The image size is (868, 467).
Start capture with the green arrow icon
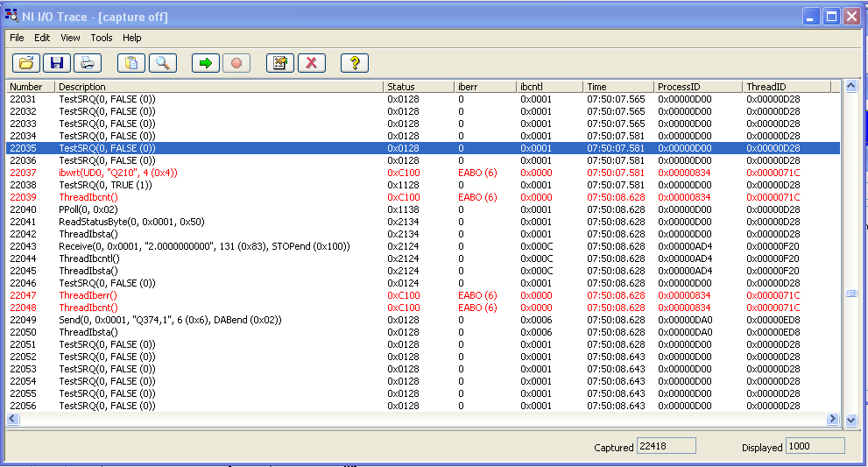pyautogui.click(x=205, y=62)
